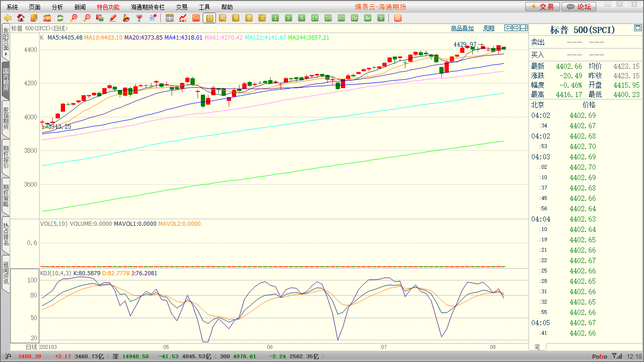Click the green Y period icon
Screen dimensions: 644x362
(x=381, y=18)
